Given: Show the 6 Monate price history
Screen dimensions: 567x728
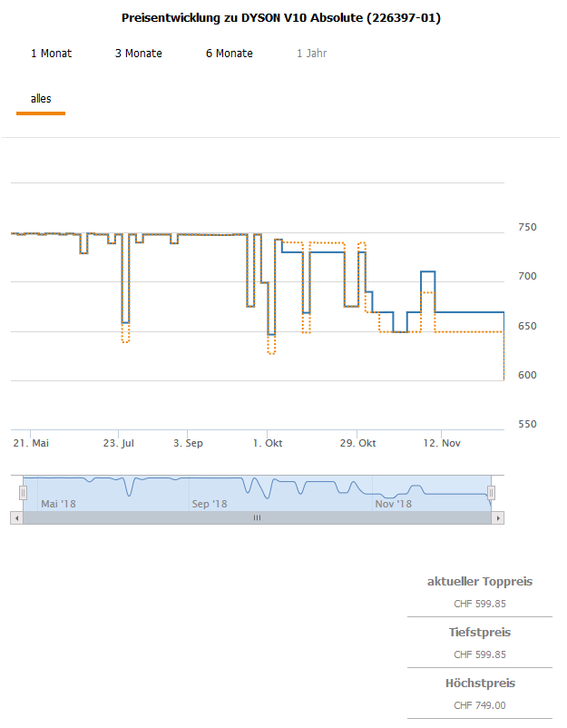Looking at the screenshot, I should pyautogui.click(x=230, y=54).
